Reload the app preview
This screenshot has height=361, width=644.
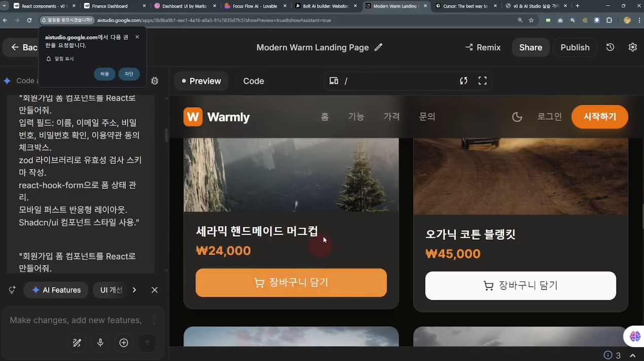[x=463, y=81]
